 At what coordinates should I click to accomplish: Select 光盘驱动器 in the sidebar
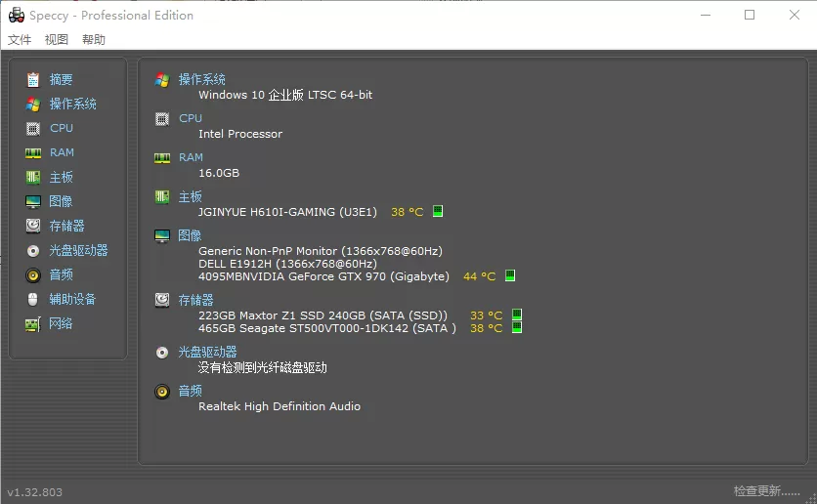tap(79, 250)
